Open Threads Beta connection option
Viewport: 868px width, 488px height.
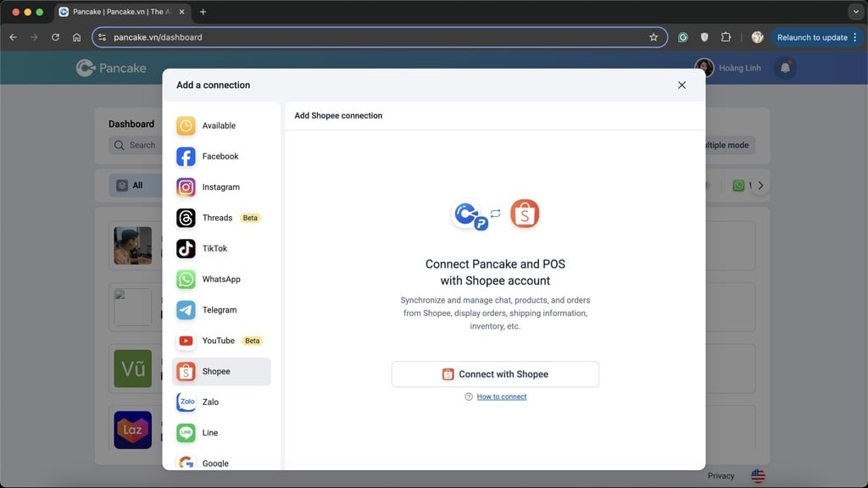pos(221,218)
